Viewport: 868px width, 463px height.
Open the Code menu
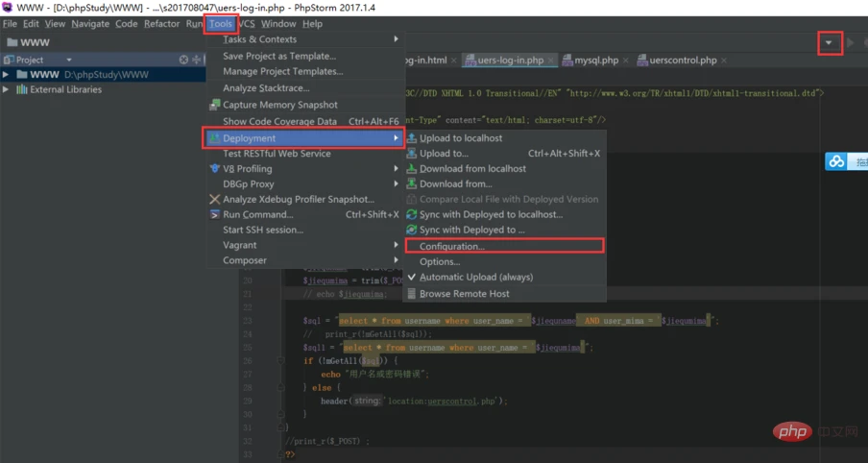[126, 24]
